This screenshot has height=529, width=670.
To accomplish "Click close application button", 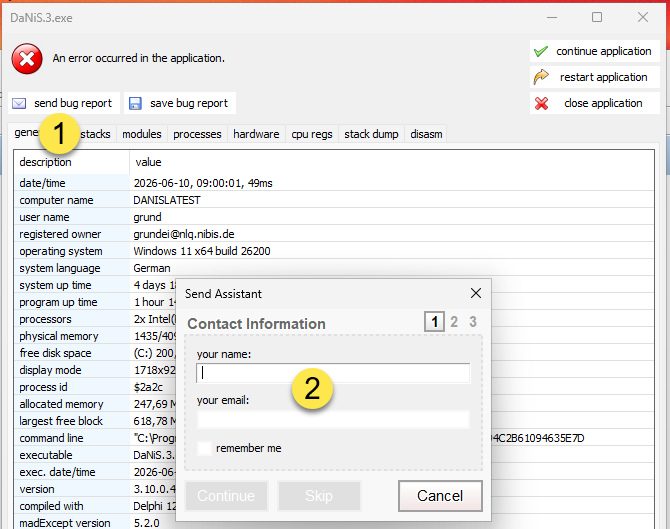I will click(x=595, y=103).
